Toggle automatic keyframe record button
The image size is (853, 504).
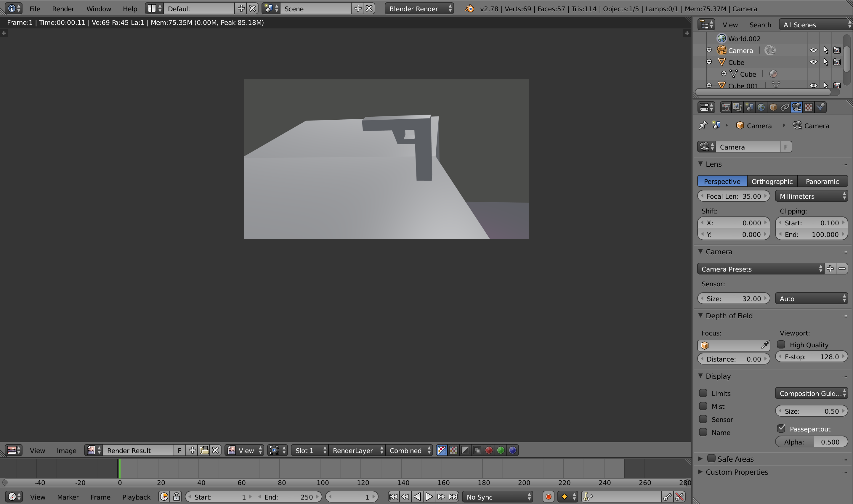[548, 497]
